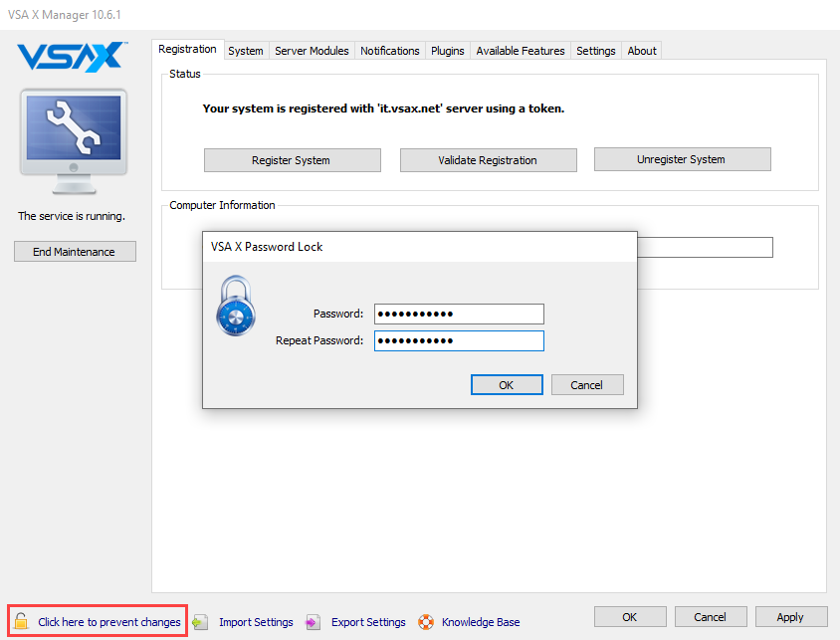Focus the Password input field
The height and width of the screenshot is (640, 840).
pos(459,314)
